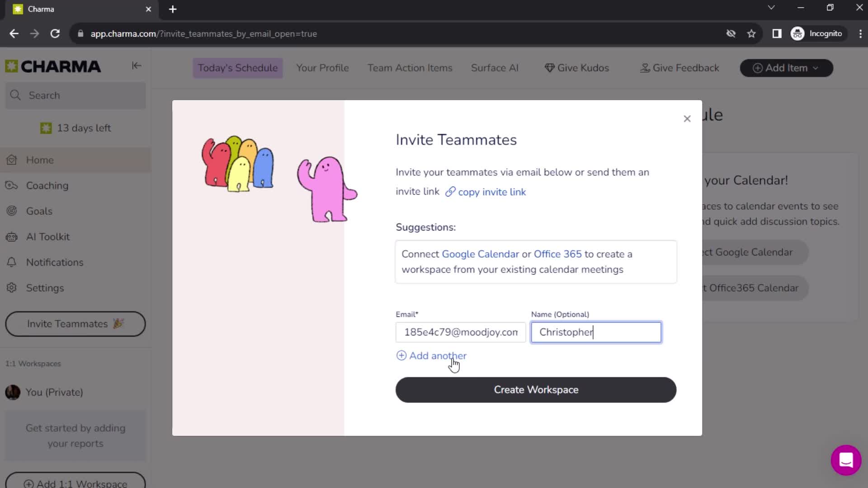Click the close dialog X button
The image size is (868, 488).
687,118
